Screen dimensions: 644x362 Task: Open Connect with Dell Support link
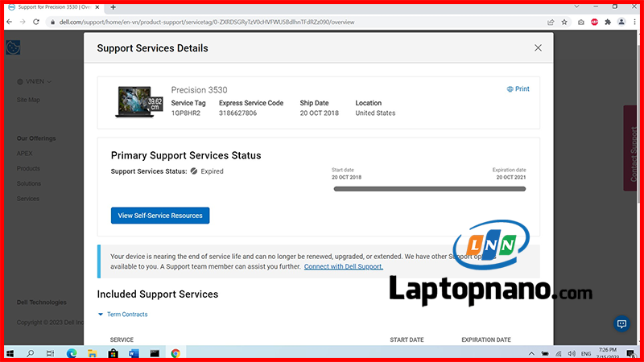coord(343,266)
